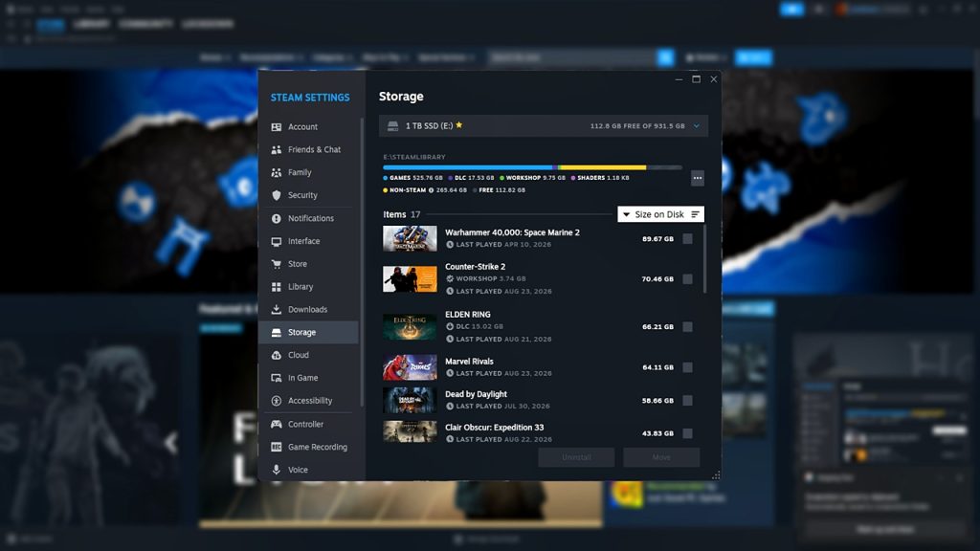Expand the 1 TB SSD (E:) drive selector
980x551 pixels.
544,125
